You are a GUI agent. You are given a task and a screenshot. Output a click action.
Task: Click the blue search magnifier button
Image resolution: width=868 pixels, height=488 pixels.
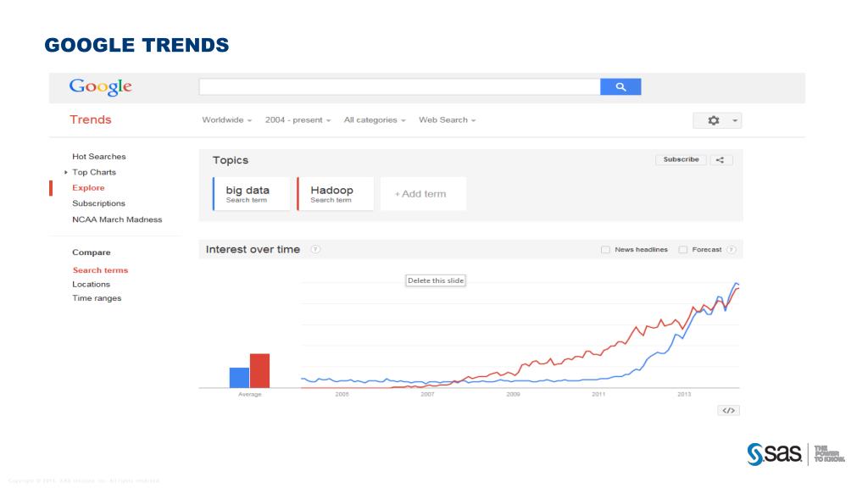click(x=620, y=87)
